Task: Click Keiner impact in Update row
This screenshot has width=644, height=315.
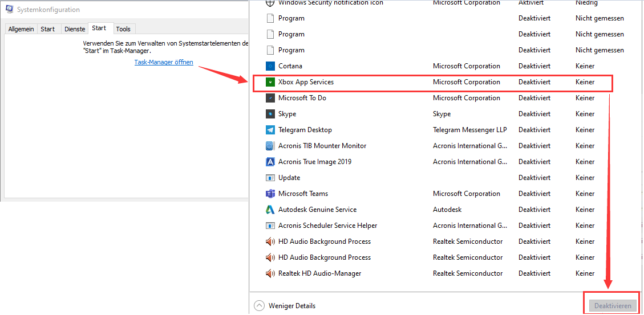Action: 585,178
